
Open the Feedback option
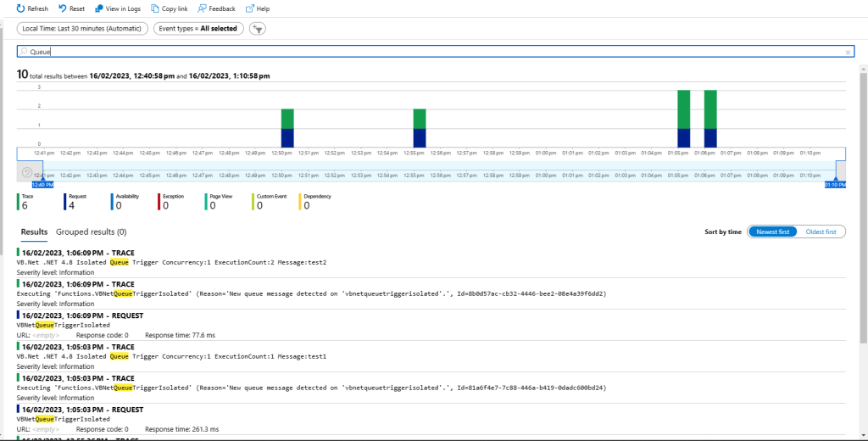point(202,8)
